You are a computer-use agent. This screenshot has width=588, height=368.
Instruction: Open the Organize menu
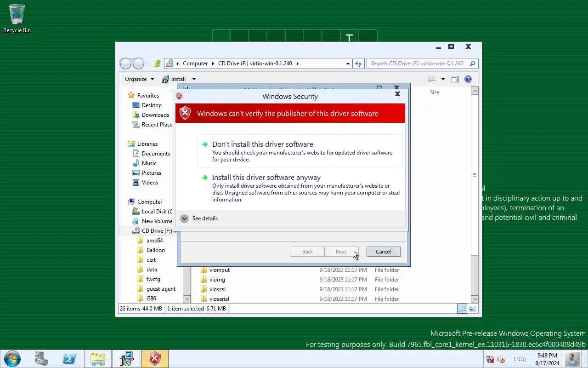[x=139, y=79]
